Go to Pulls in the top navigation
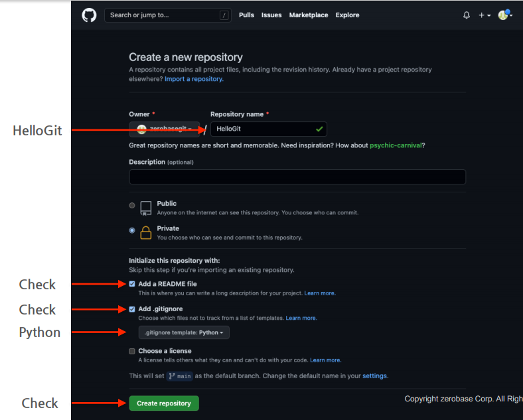This screenshot has height=420, width=523. click(x=246, y=15)
